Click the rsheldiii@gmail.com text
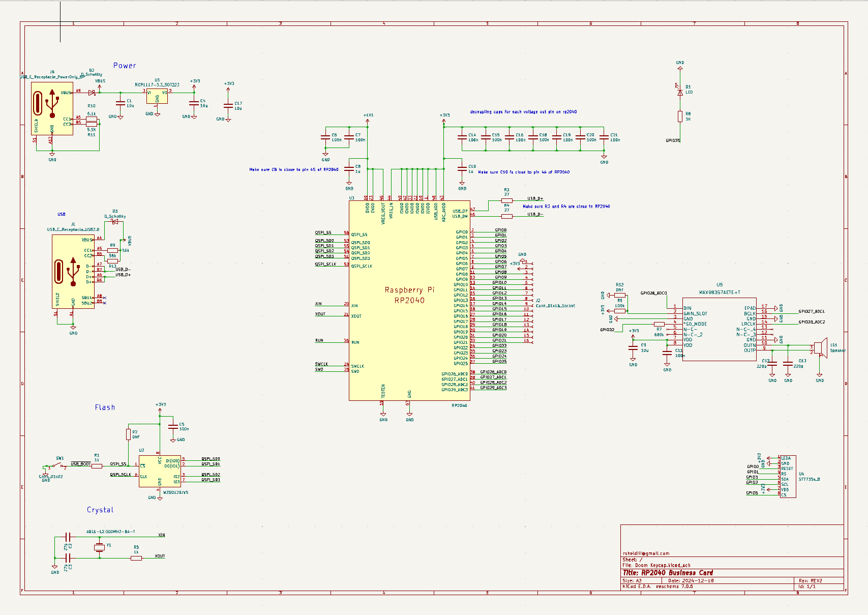This screenshot has height=615, width=868. pos(646,553)
